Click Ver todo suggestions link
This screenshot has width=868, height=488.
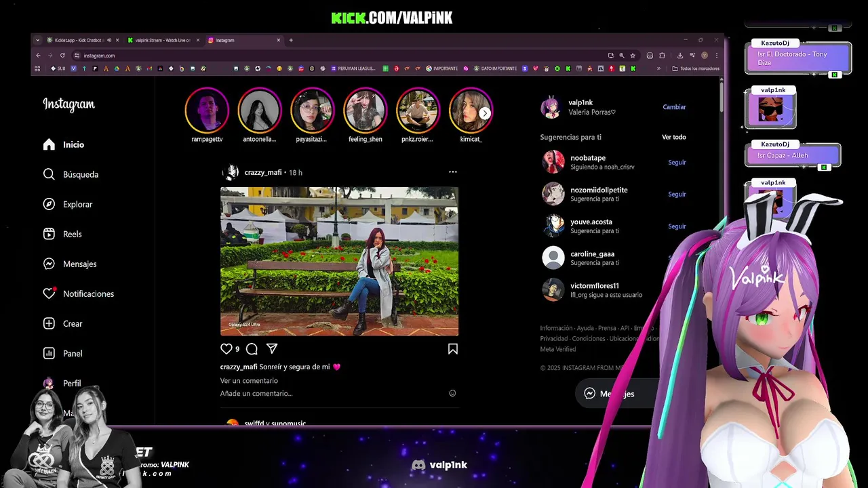[674, 137]
